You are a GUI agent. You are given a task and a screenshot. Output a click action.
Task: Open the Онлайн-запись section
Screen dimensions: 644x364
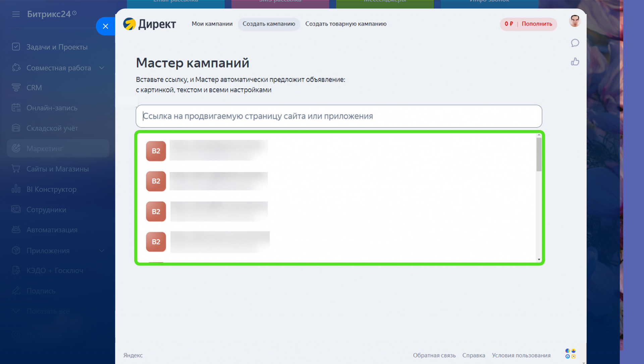(52, 108)
